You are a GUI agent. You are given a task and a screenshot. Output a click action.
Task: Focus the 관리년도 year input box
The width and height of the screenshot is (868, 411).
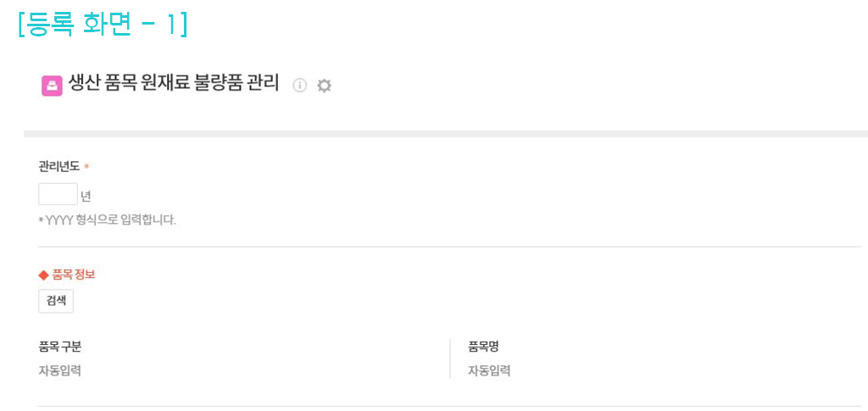coord(58,194)
